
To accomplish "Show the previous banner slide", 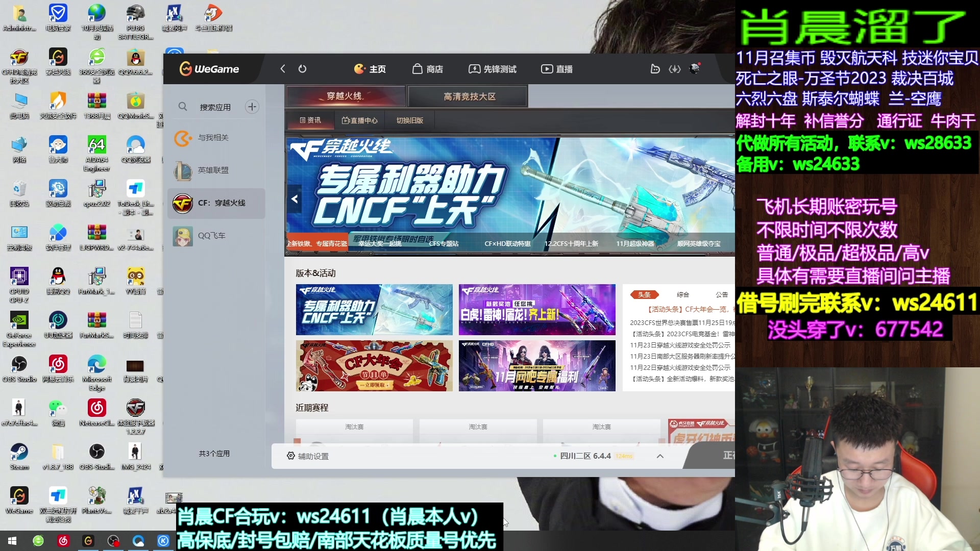I will coord(295,199).
